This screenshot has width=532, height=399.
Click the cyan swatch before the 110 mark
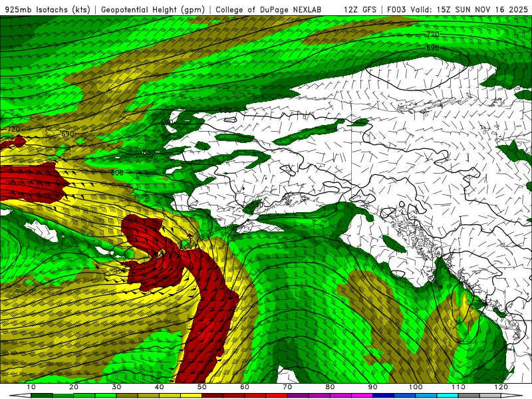448,396
